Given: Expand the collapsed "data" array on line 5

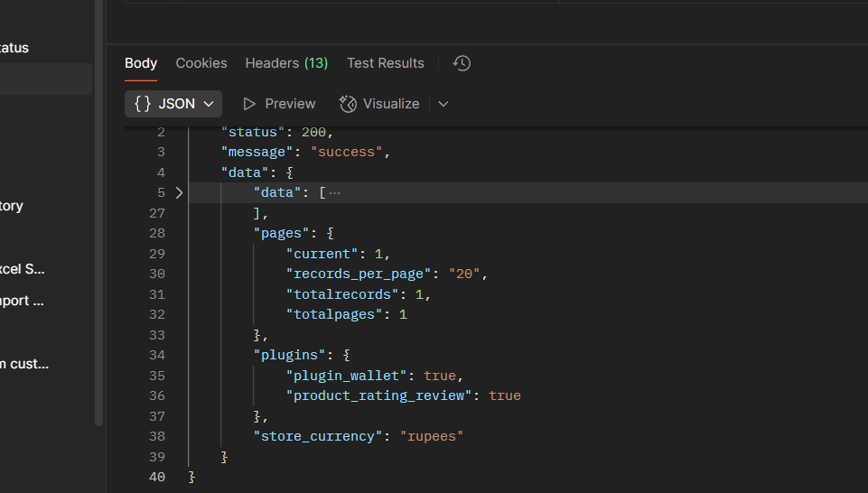Looking at the screenshot, I should point(179,192).
